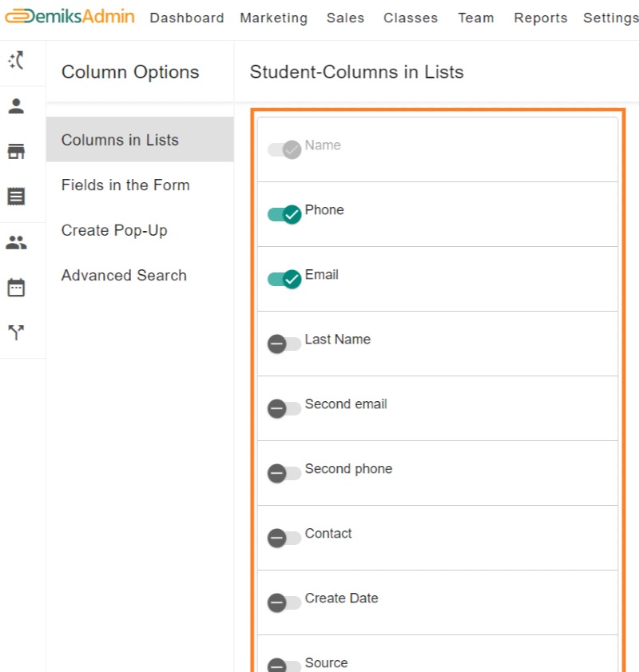Click the DemiksAdmin logo

click(x=69, y=17)
